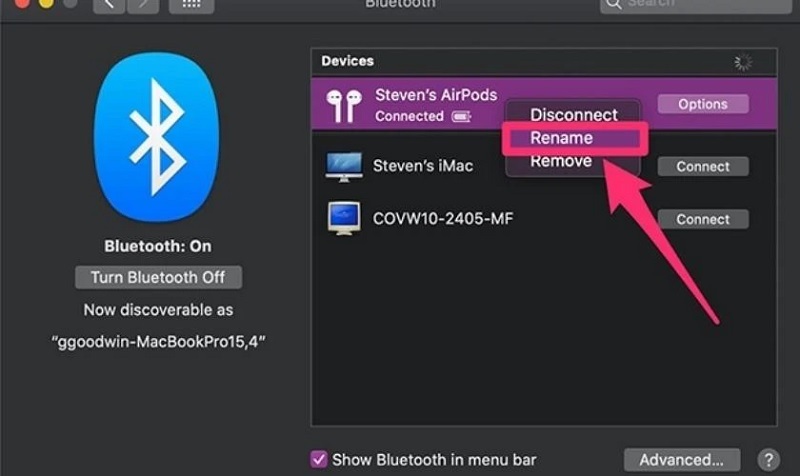
Task: Click the Steven's iMac computer icon
Action: 343,166
